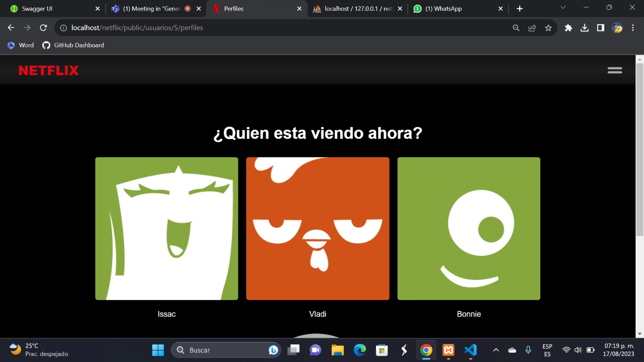Viewport: 644px width, 362px height.
Task: Open the Chrome downloads icon
Action: tap(584, 28)
